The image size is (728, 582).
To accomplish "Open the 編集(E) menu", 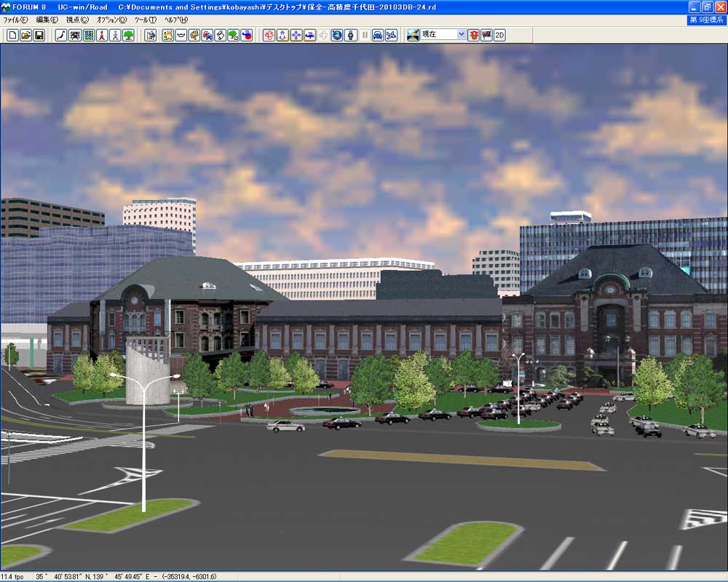I will point(47,20).
